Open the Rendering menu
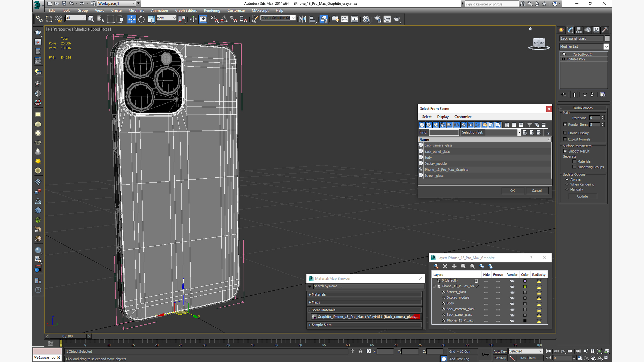Viewport: 644px width, 362px height. click(x=212, y=10)
